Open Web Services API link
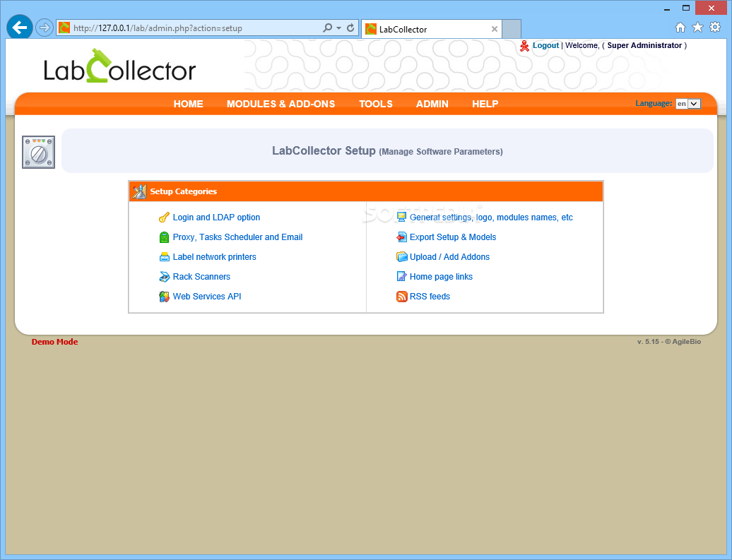This screenshot has width=732, height=560. click(x=207, y=297)
